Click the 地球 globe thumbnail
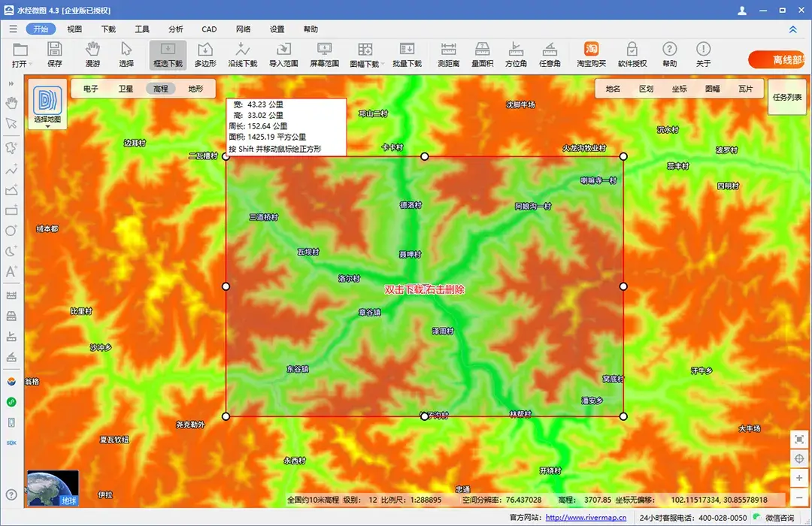 (x=53, y=487)
